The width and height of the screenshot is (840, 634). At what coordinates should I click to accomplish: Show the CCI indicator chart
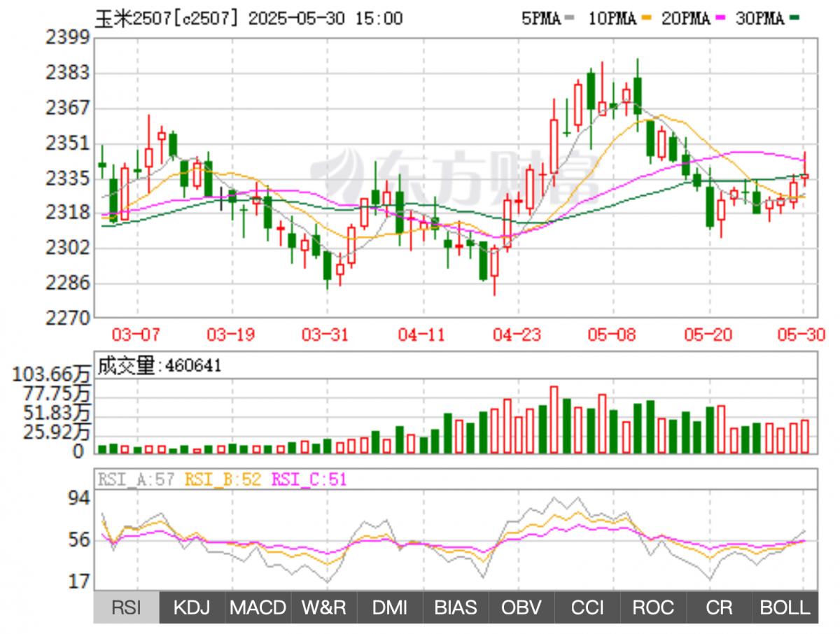[587, 607]
